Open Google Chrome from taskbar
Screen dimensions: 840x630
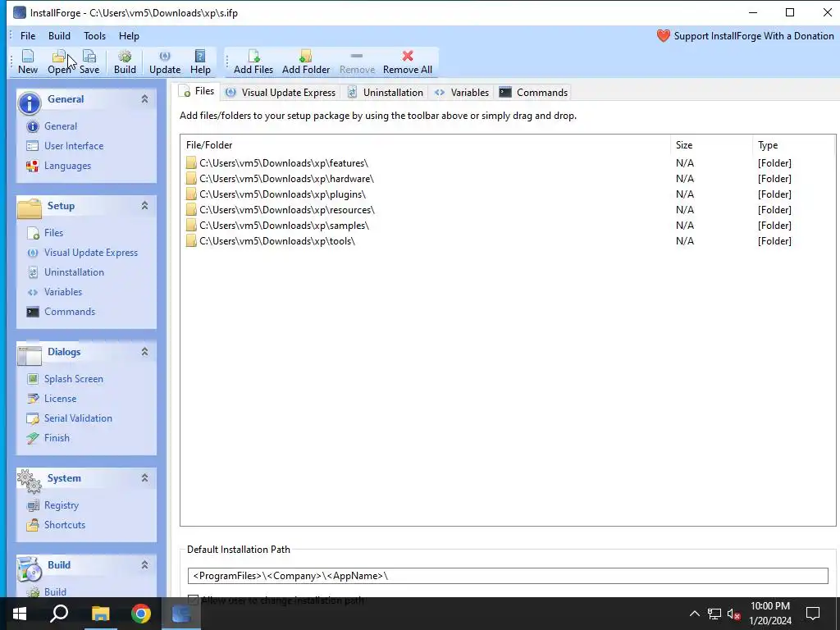click(141, 614)
